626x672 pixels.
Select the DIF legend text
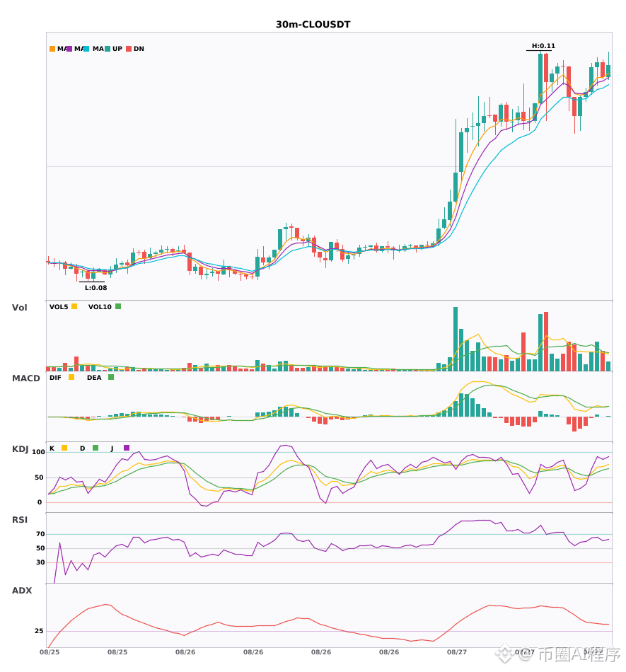[55, 378]
